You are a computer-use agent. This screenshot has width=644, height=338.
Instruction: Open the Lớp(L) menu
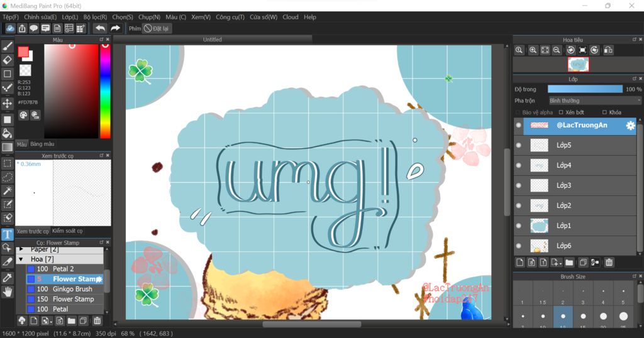click(x=70, y=17)
